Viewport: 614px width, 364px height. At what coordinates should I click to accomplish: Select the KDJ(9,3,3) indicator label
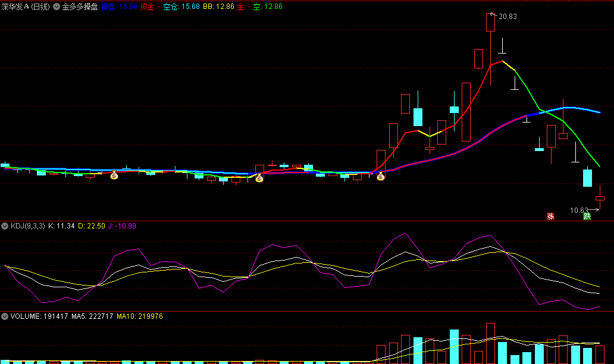coord(27,226)
